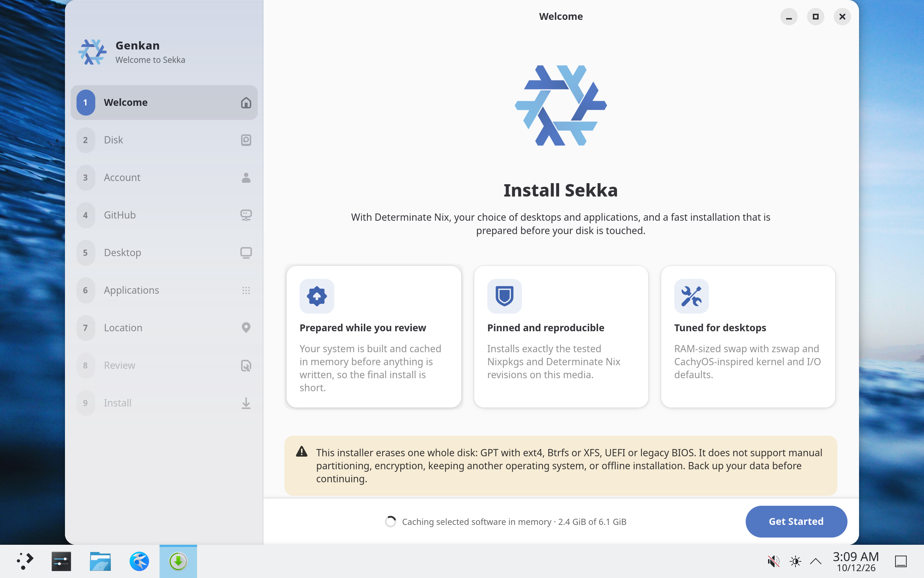Image resolution: width=924 pixels, height=578 pixels.
Task: Switch to the GitHub step
Action: [164, 215]
